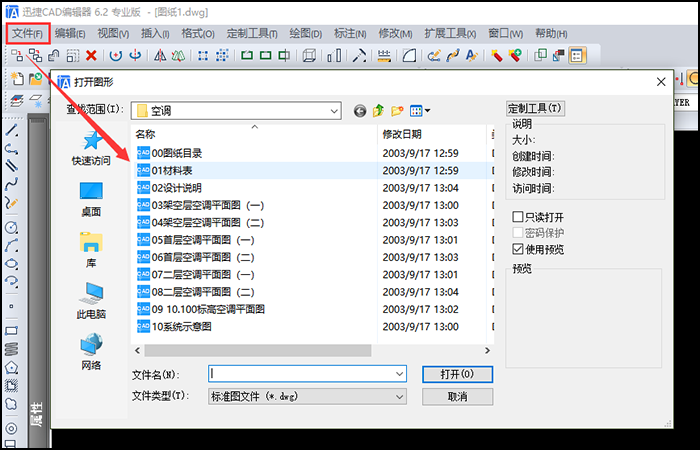This screenshot has height=450, width=700.
Task: Open Desktop (桌面) location in sidebar
Action: pyautogui.click(x=91, y=199)
